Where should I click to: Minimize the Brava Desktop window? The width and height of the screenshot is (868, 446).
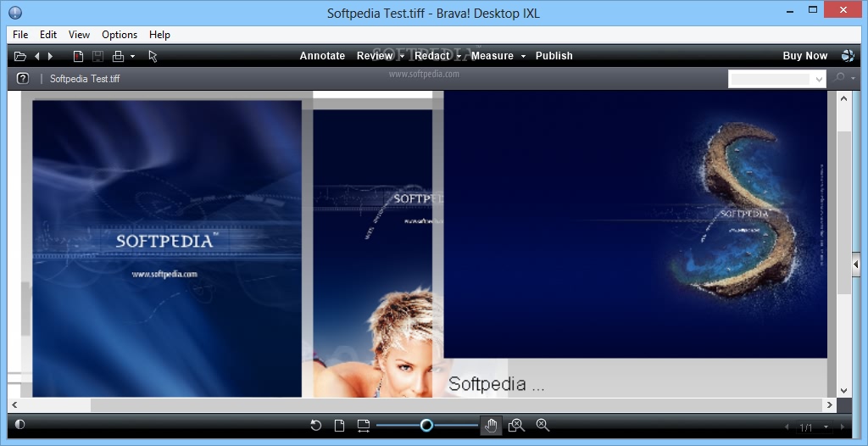(789, 9)
